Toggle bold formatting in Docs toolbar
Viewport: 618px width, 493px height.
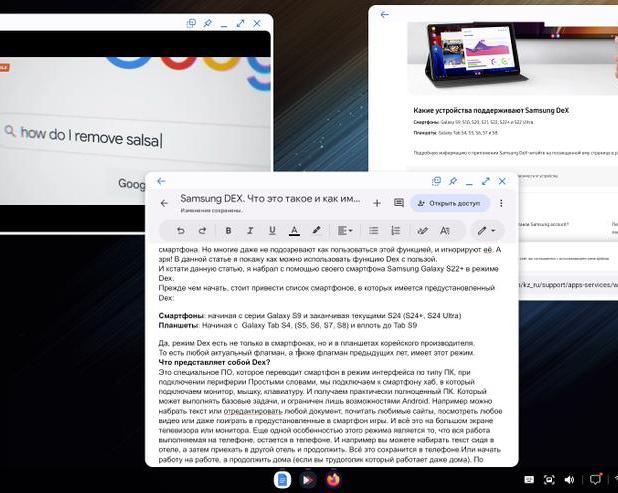pos(228,231)
